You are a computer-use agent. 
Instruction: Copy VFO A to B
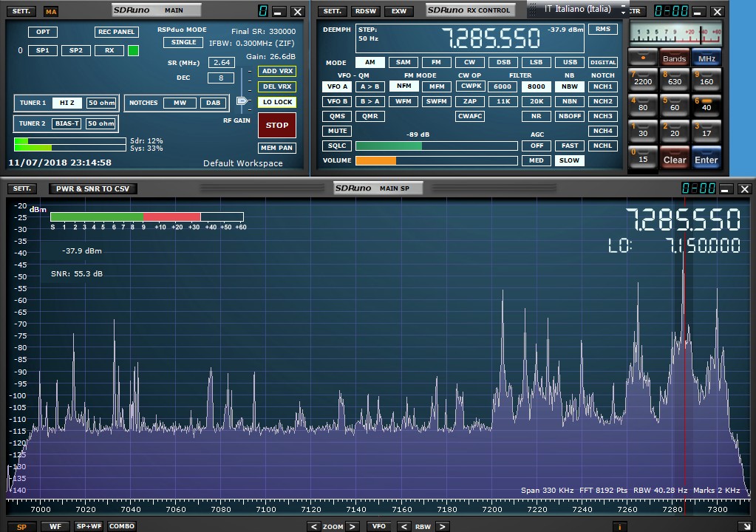pyautogui.click(x=370, y=86)
